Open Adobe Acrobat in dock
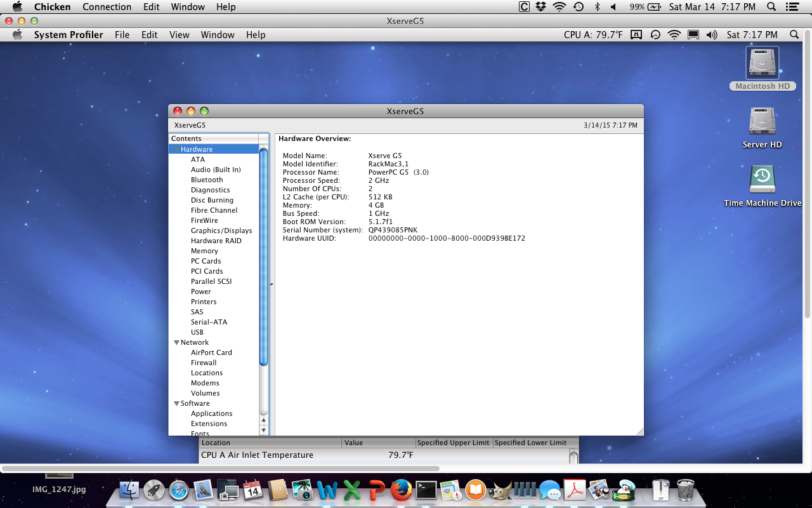The height and width of the screenshot is (508, 812). pos(574,490)
